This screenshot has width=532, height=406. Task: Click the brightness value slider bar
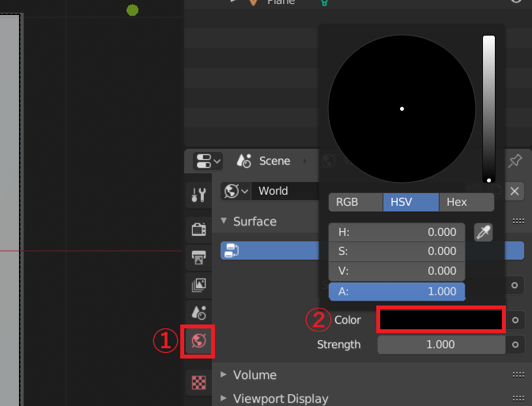[x=489, y=108]
